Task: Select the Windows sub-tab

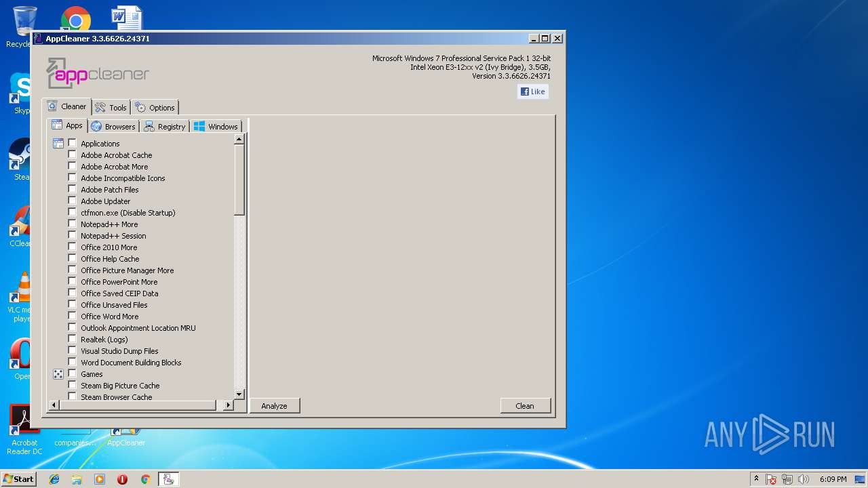Action: point(216,127)
